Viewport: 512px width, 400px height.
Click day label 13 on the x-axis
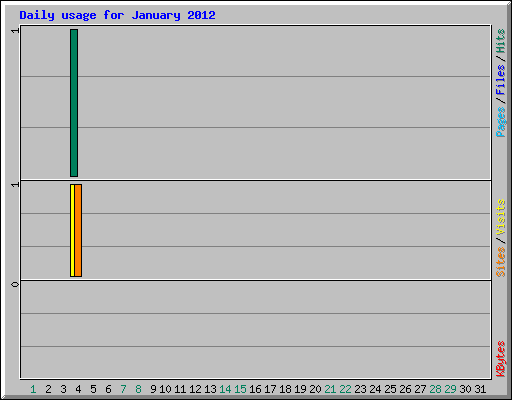(210, 389)
